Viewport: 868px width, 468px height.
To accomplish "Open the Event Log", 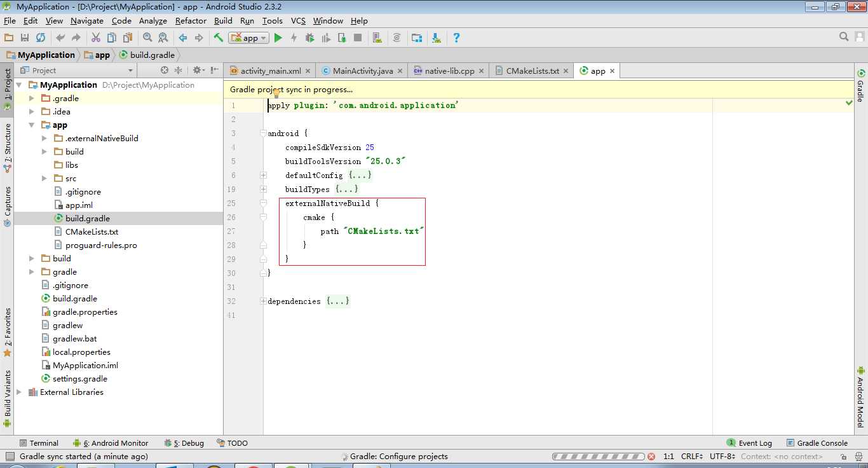I will click(750, 443).
